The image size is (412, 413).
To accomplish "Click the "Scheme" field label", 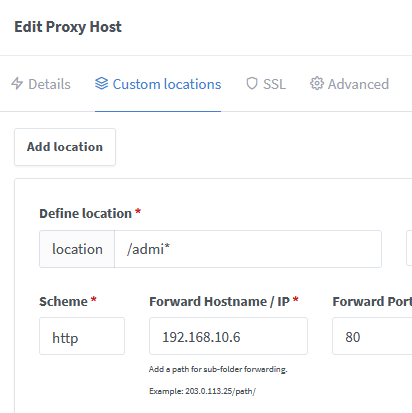I will (63, 302).
